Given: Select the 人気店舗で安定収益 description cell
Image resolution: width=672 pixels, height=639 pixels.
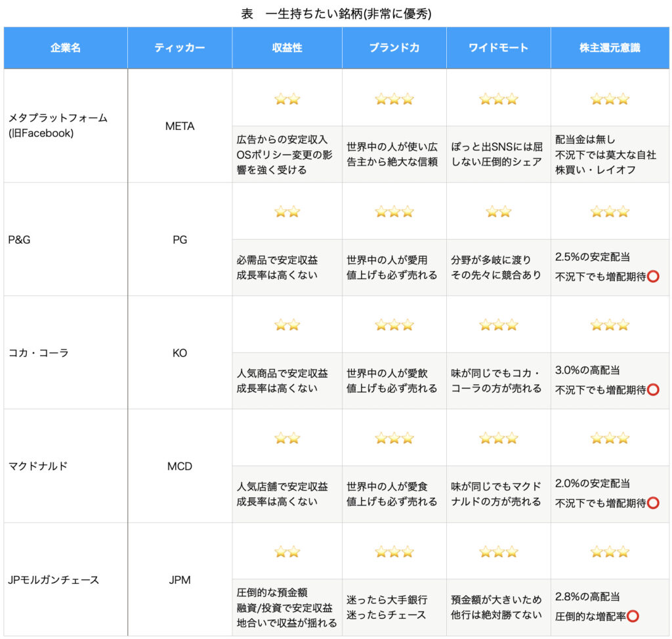Looking at the screenshot, I should coord(287,494).
